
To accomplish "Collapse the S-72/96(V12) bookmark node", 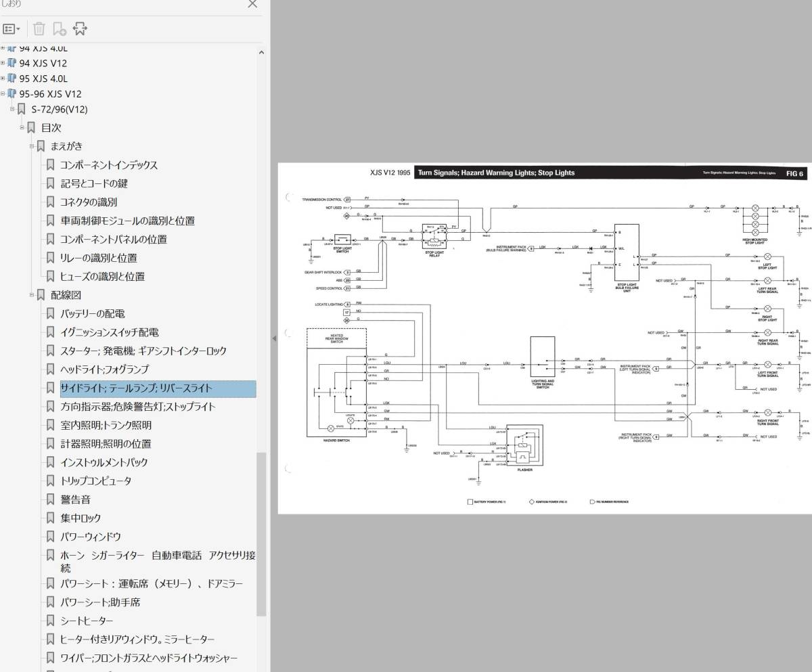I will (12, 110).
